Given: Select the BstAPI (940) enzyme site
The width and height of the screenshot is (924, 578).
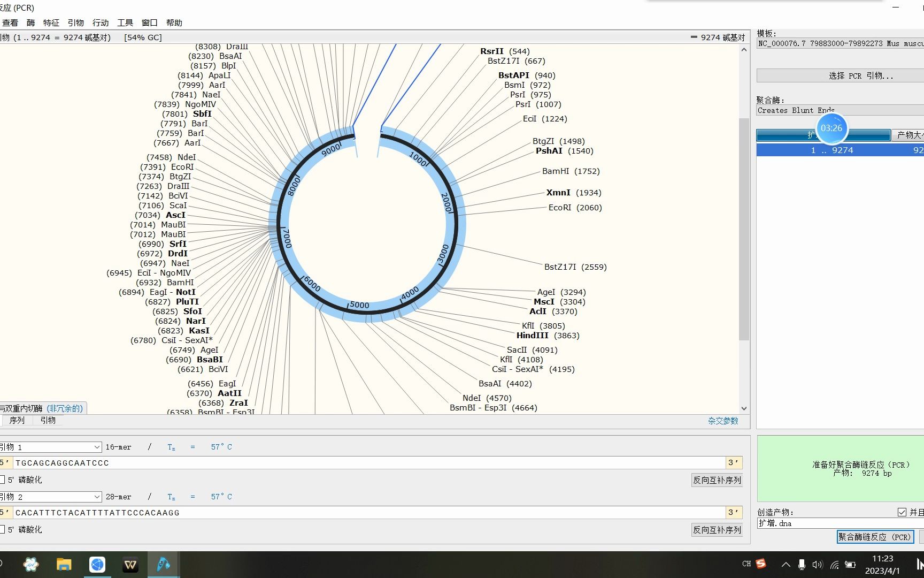Looking at the screenshot, I should tap(527, 75).
